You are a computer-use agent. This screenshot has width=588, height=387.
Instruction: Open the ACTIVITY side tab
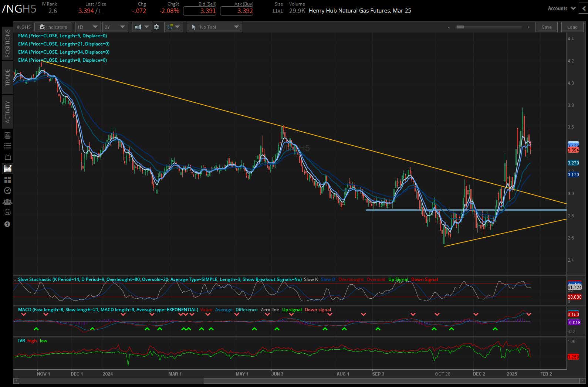tap(7, 112)
